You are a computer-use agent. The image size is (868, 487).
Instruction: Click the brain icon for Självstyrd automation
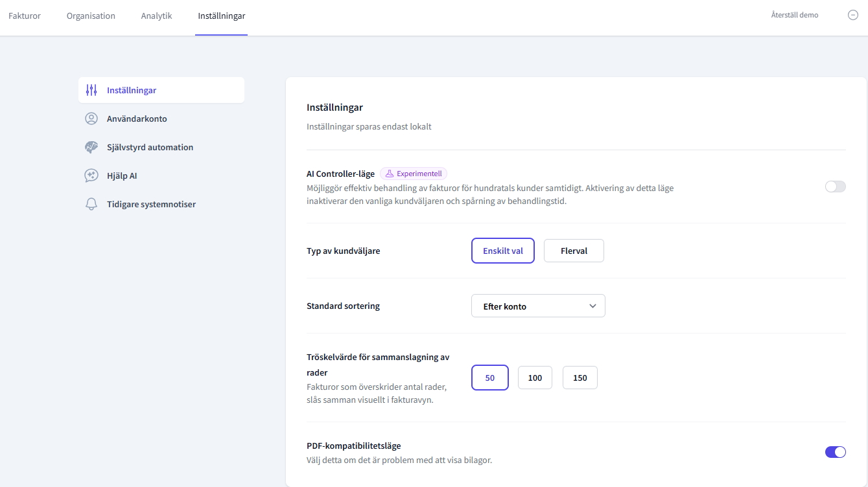(91, 147)
